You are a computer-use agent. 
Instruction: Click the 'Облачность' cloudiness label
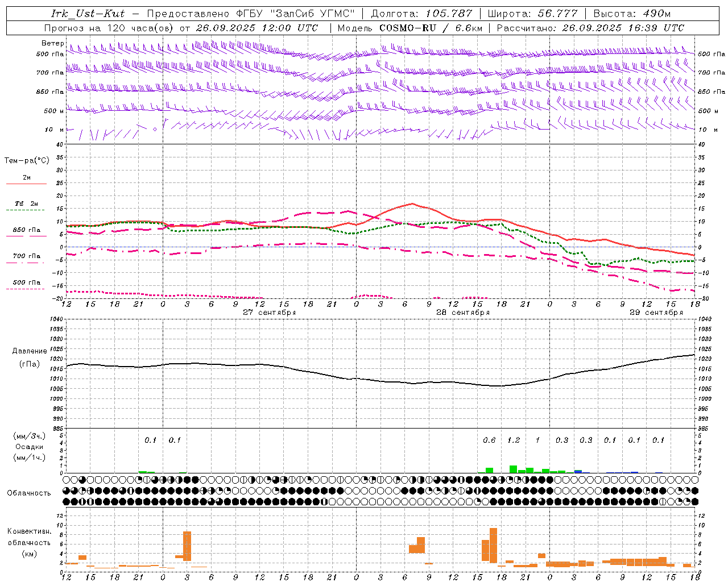point(29,493)
